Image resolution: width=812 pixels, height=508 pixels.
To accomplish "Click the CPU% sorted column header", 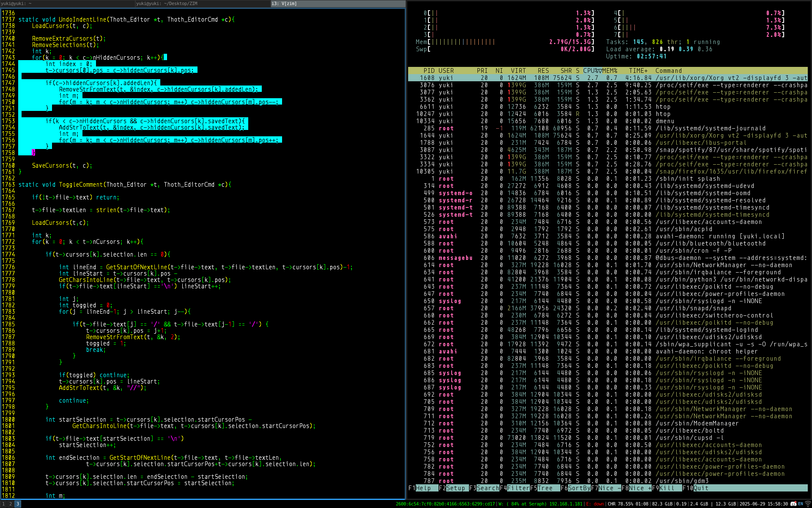I will point(593,71).
